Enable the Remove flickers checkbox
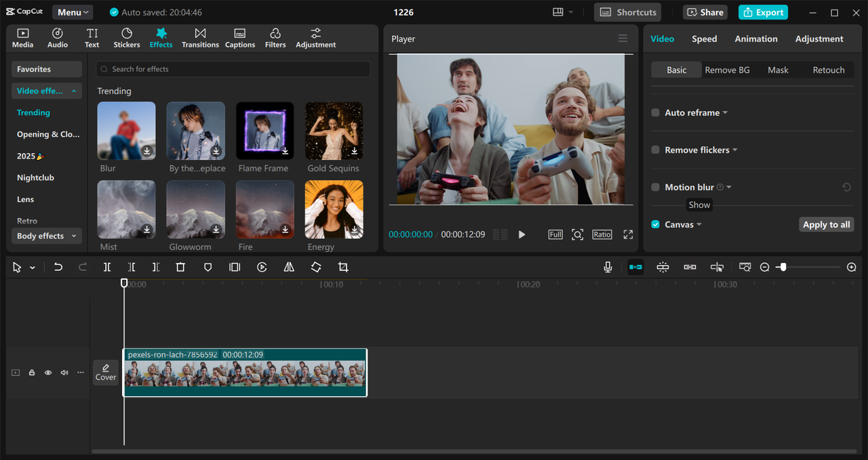Viewport: 868px width, 460px height. (x=655, y=150)
